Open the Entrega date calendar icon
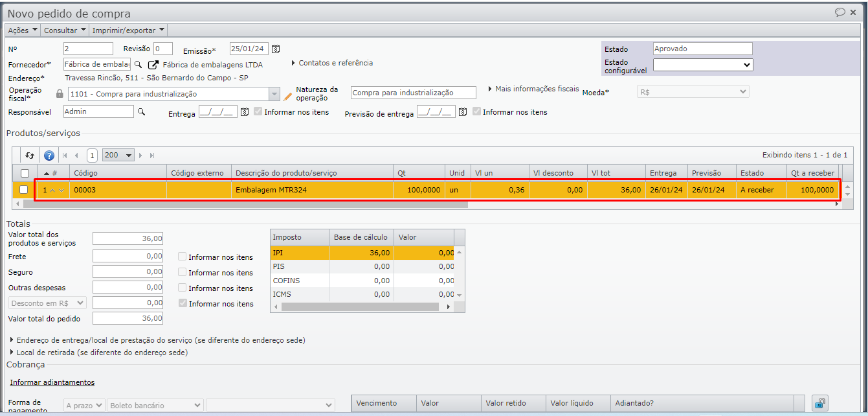This screenshot has width=868, height=416. pyautogui.click(x=245, y=112)
